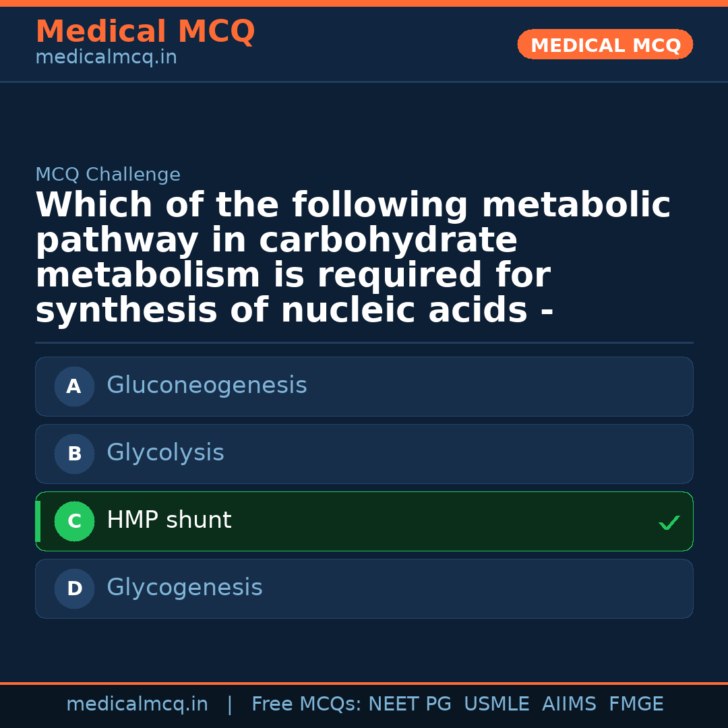
Task: Click the D option circle icon
Action: [74, 589]
